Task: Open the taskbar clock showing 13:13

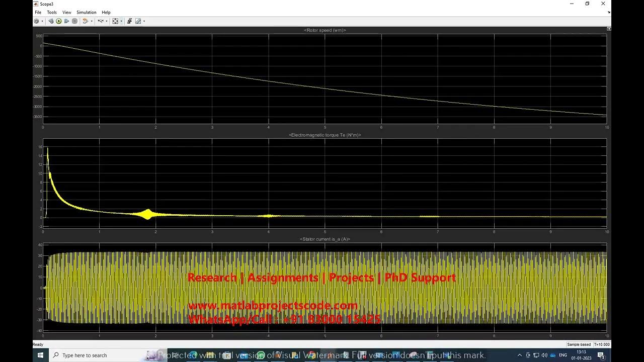Action: point(581,355)
